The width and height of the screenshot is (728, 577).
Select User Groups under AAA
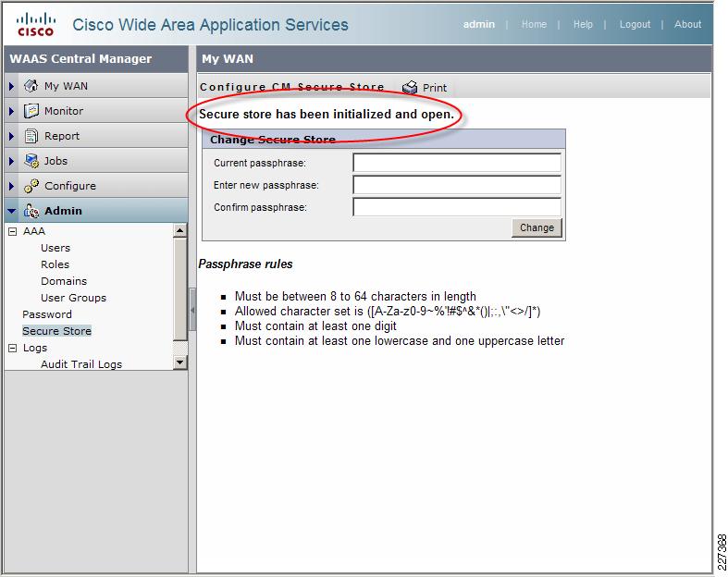point(73,298)
